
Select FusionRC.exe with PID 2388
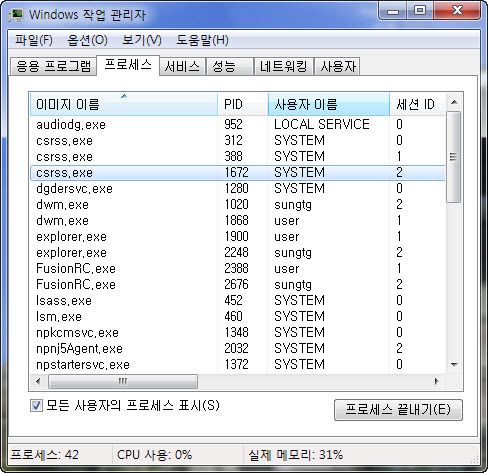pyautogui.click(x=238, y=269)
